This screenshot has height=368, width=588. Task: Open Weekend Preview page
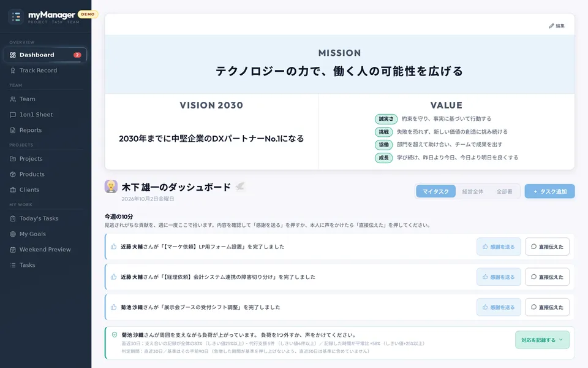click(45, 250)
